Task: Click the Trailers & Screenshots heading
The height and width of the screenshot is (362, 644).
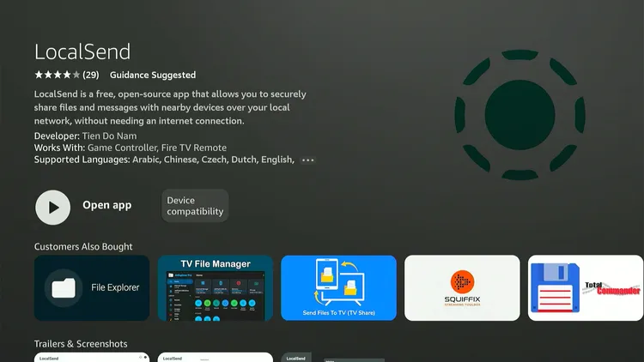Action: point(81,343)
